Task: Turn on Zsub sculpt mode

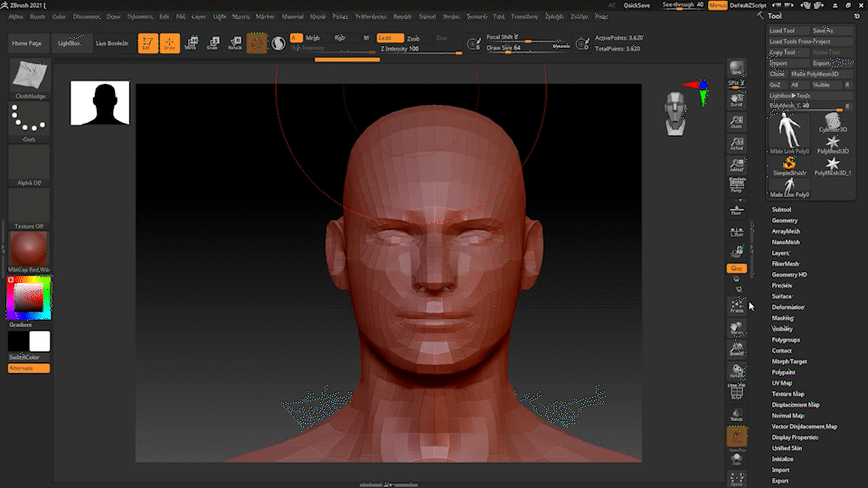Action: 414,38
